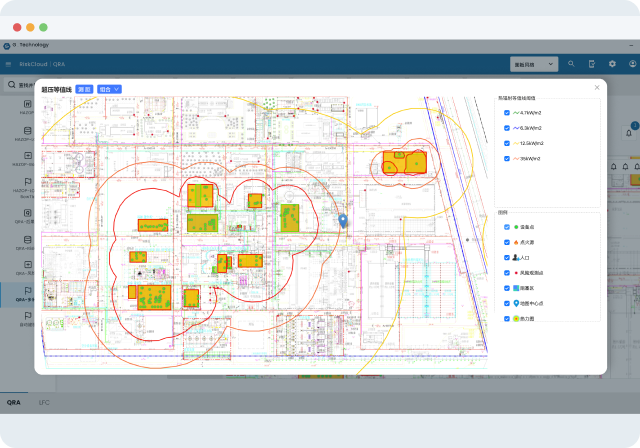This screenshot has height=448, width=640.
Task: Click the blue map center pin marker
Action: (x=343, y=220)
